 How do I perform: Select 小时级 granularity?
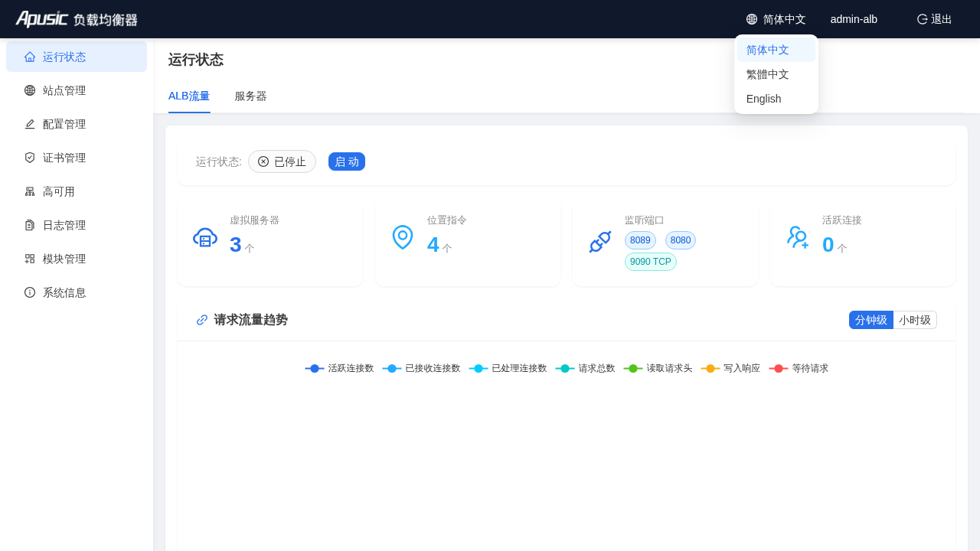[915, 320]
